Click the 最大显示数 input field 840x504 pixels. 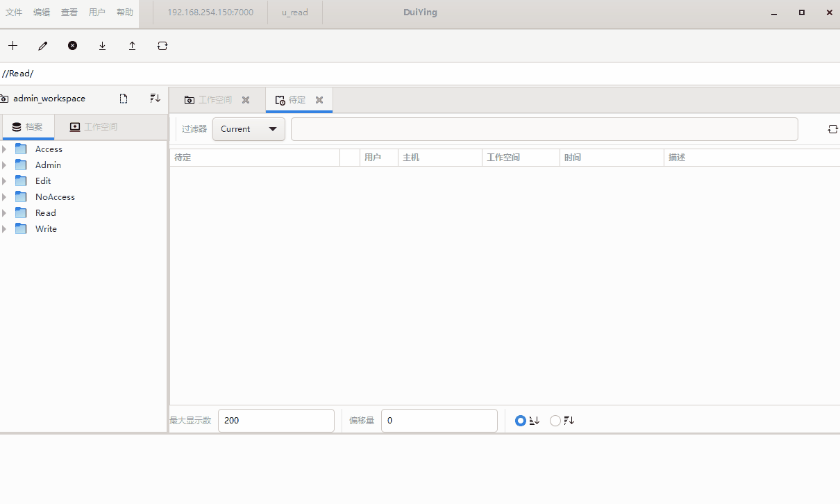(x=276, y=421)
